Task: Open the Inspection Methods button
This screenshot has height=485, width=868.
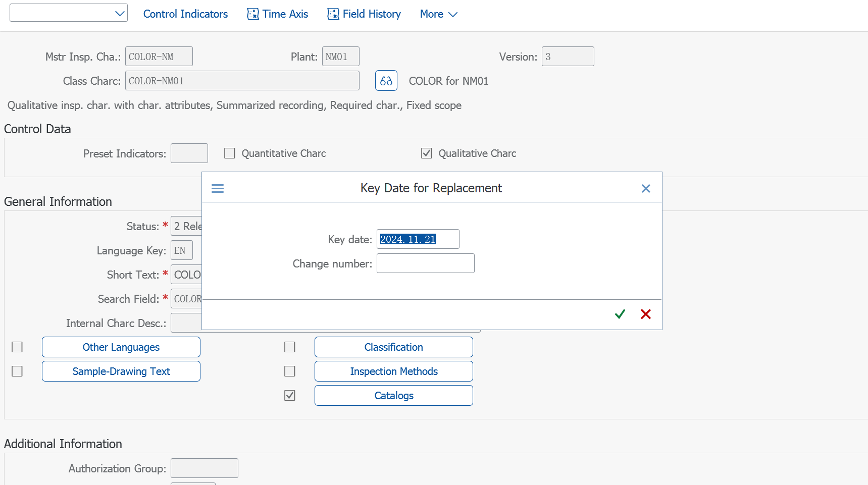Action: (394, 371)
